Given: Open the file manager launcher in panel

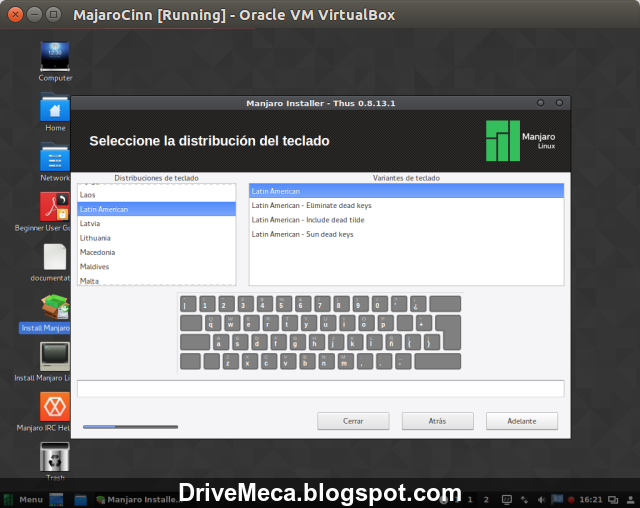Looking at the screenshot, I should [80, 499].
